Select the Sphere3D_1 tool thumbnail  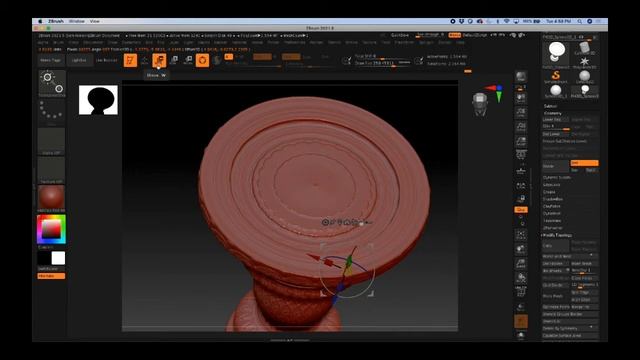[x=556, y=91]
